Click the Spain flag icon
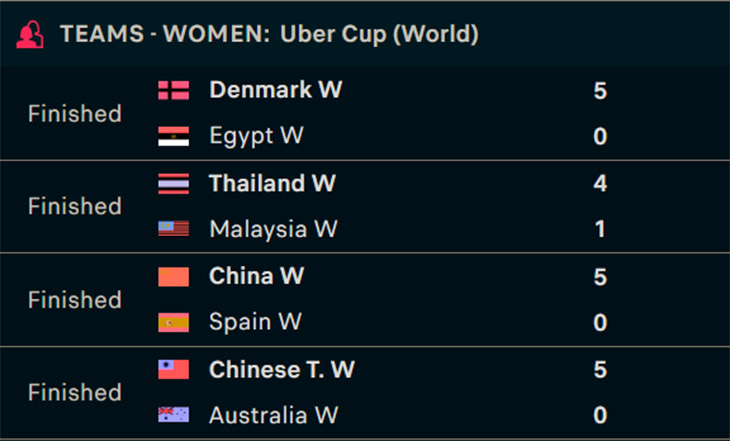 click(x=174, y=322)
